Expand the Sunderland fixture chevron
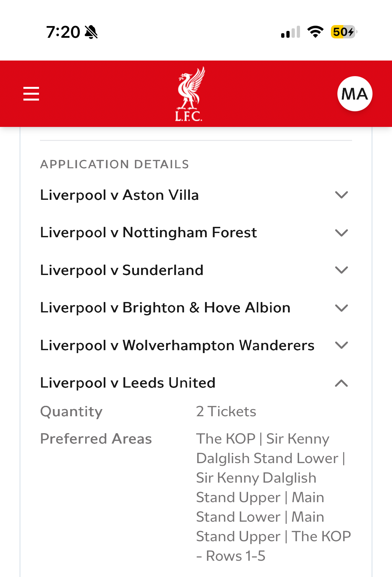Image resolution: width=392 pixels, height=577 pixels. [341, 270]
